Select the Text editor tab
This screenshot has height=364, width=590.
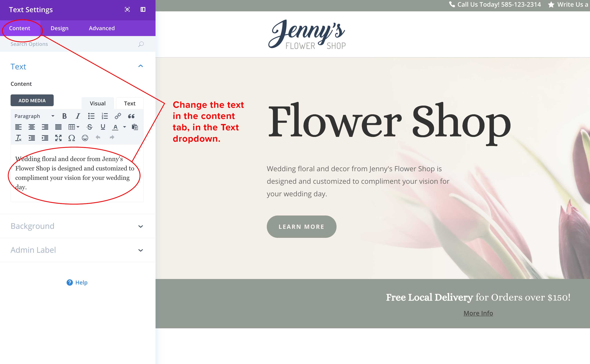[129, 103]
